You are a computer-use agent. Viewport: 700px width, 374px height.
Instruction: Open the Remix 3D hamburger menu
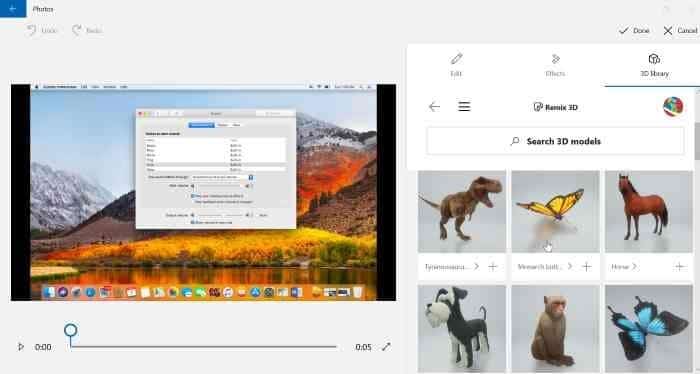click(x=464, y=107)
